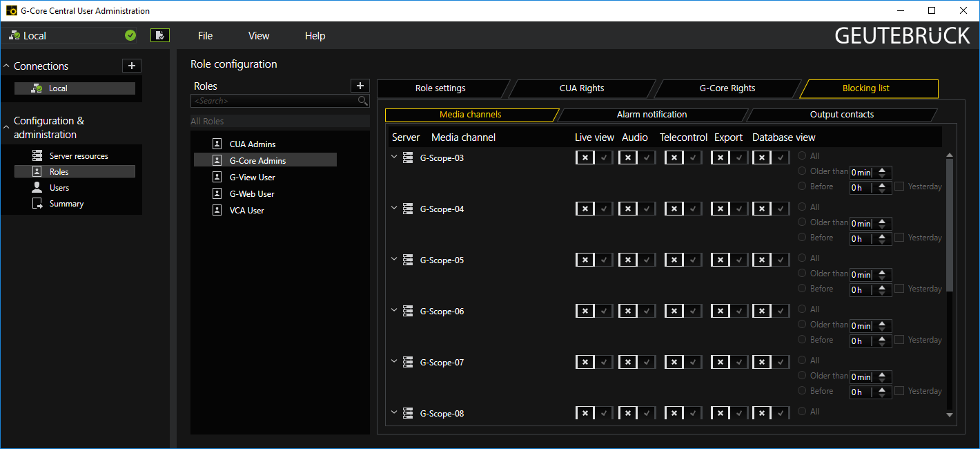The height and width of the screenshot is (449, 980).
Task: Click the scroll down arrow of blocking list
Action: pos(950,414)
